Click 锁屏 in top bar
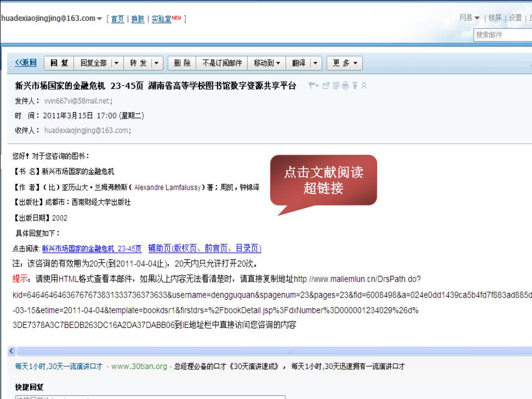The height and width of the screenshot is (399, 532). tap(495, 18)
